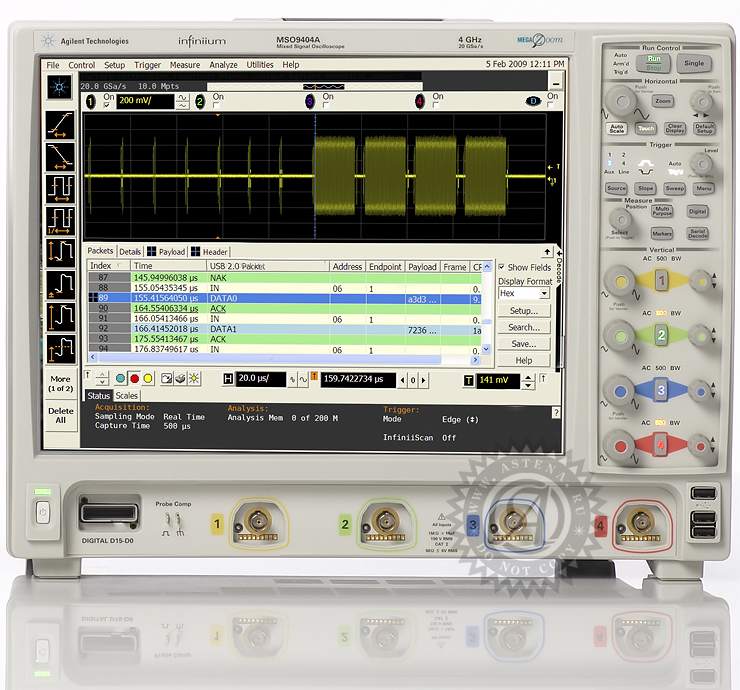Open the Trigger menu
The width and height of the screenshot is (740, 690).
point(147,65)
